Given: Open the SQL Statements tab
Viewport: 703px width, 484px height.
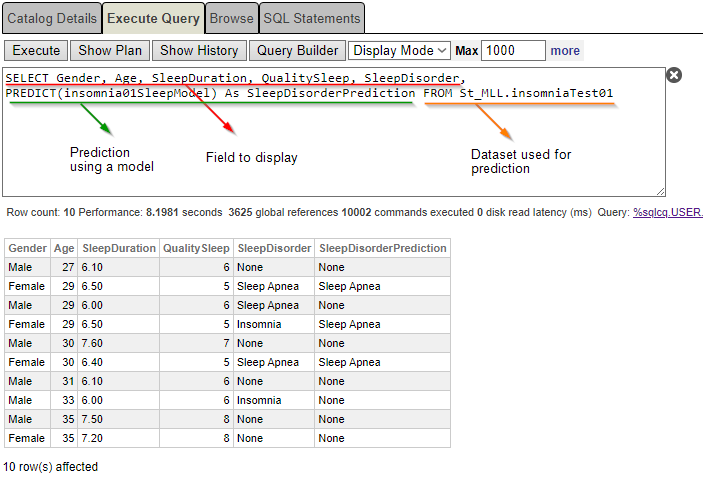Looking at the screenshot, I should (312, 18).
